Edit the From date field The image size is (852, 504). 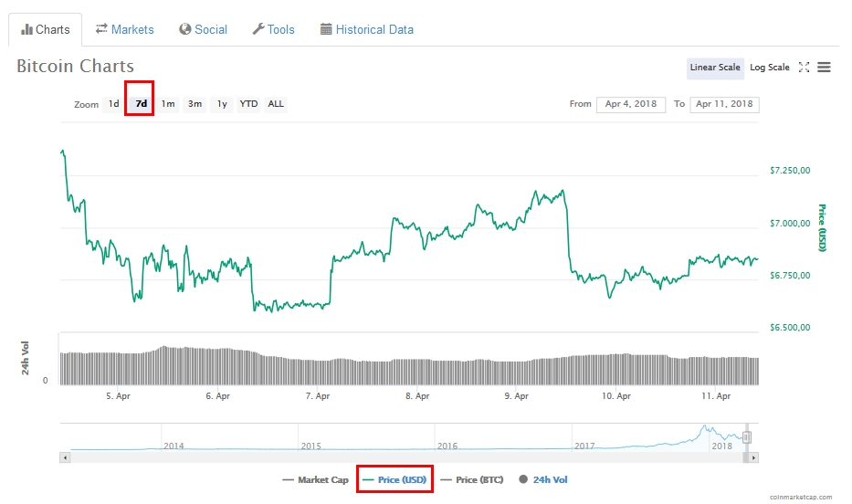631,104
